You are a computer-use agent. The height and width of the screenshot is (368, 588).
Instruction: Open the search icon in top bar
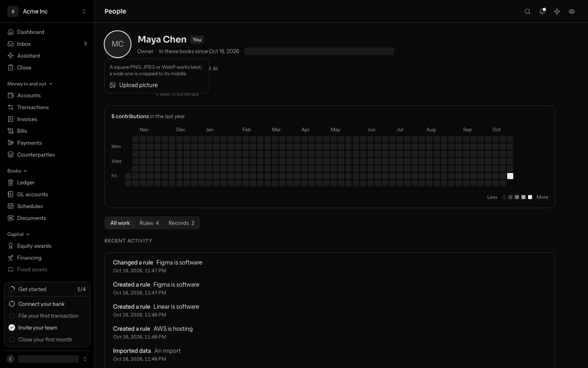(x=528, y=11)
